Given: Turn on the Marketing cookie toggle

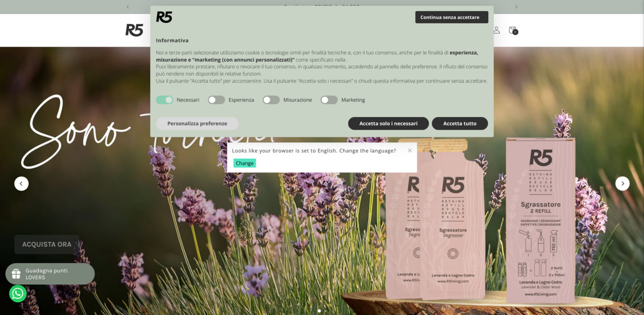Looking at the screenshot, I should click(x=329, y=100).
